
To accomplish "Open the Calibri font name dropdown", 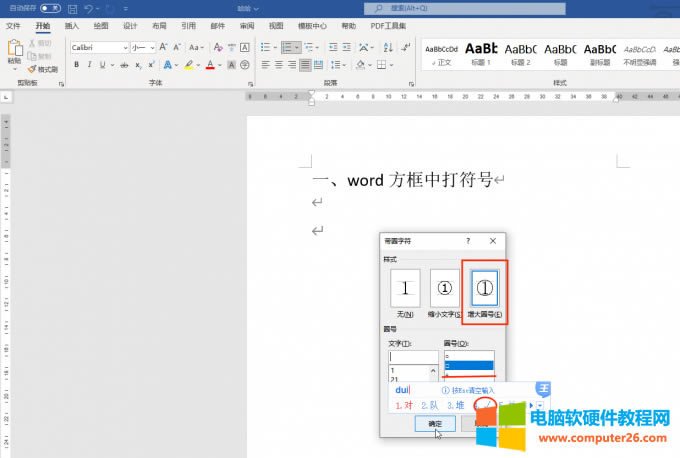I will pos(125,47).
